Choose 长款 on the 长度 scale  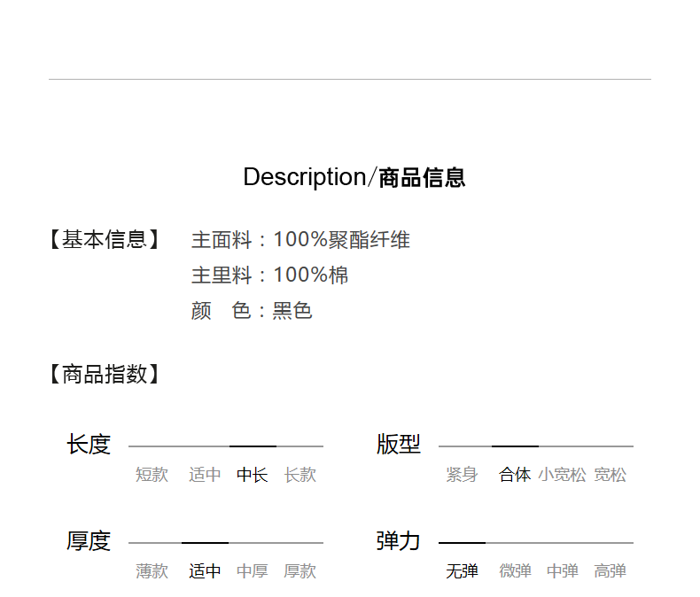point(299,475)
